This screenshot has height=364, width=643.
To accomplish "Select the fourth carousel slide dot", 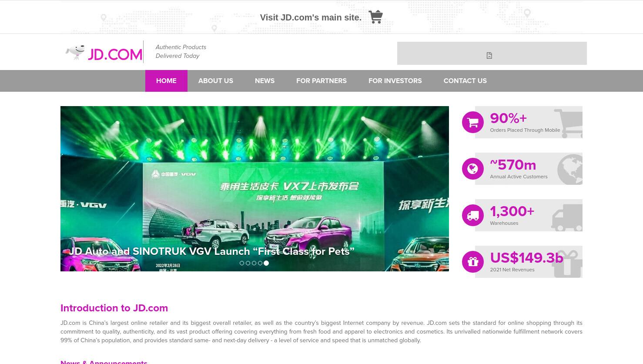I will [x=260, y=263].
